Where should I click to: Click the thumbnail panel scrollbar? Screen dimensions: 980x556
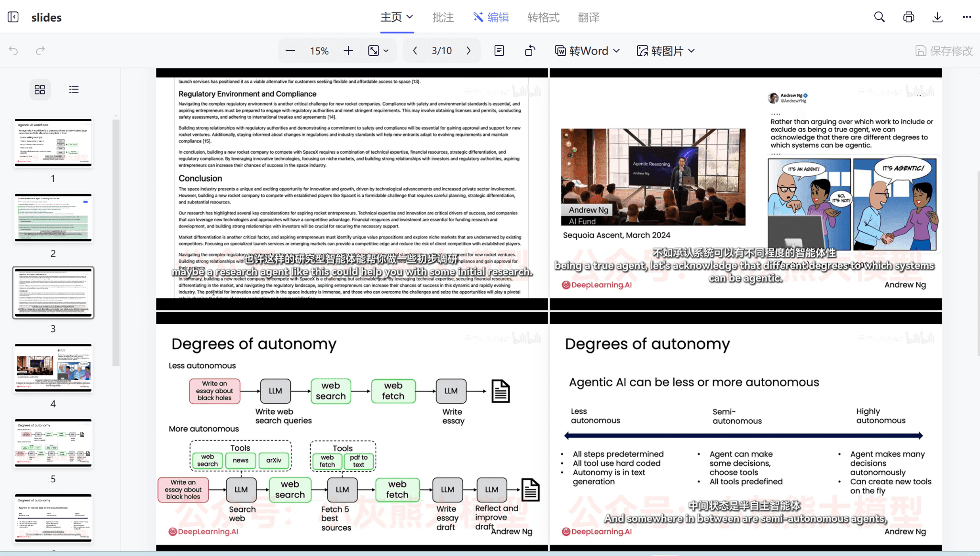click(116, 242)
